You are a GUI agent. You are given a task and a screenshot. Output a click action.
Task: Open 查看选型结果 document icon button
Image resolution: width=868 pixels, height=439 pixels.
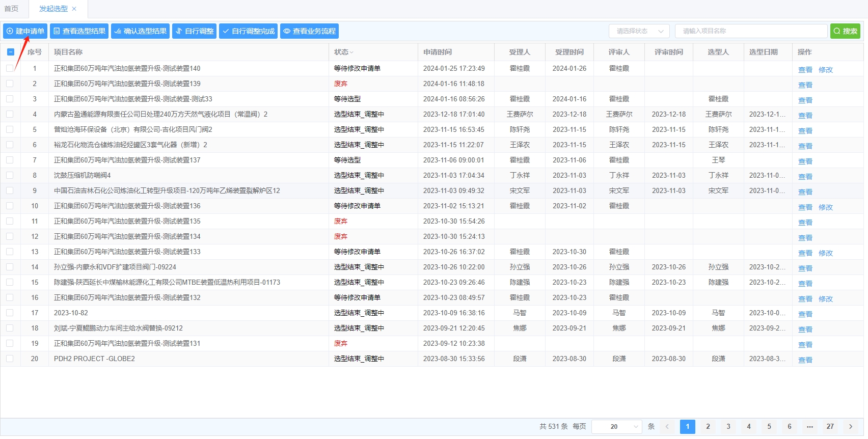pos(79,31)
